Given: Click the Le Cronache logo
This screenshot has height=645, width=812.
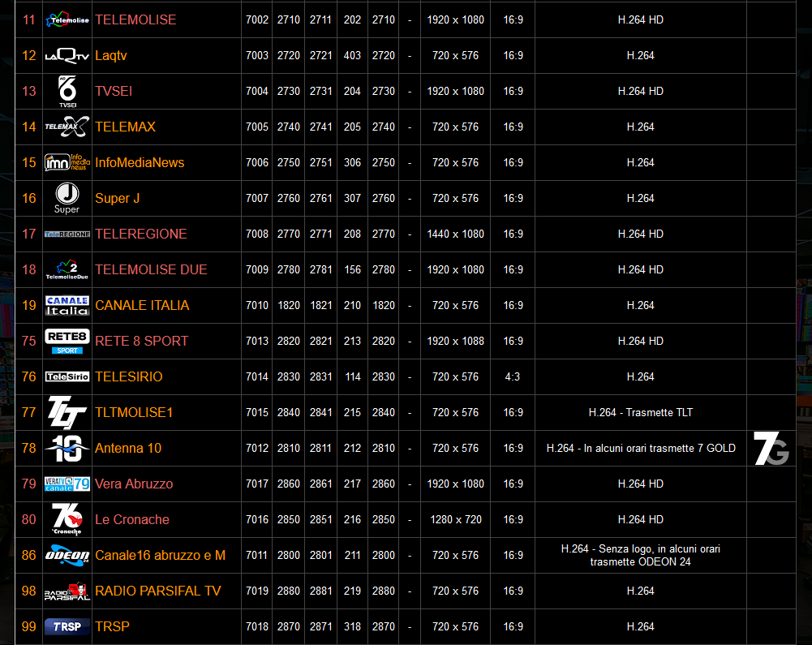Looking at the screenshot, I should pos(67,519).
